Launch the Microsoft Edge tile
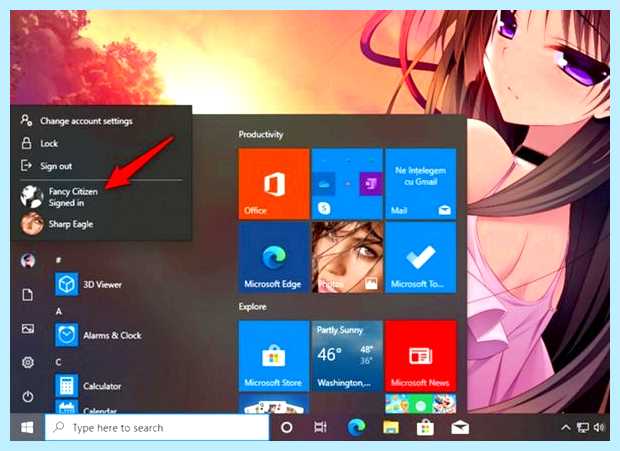The height and width of the screenshot is (451, 620). point(274,258)
